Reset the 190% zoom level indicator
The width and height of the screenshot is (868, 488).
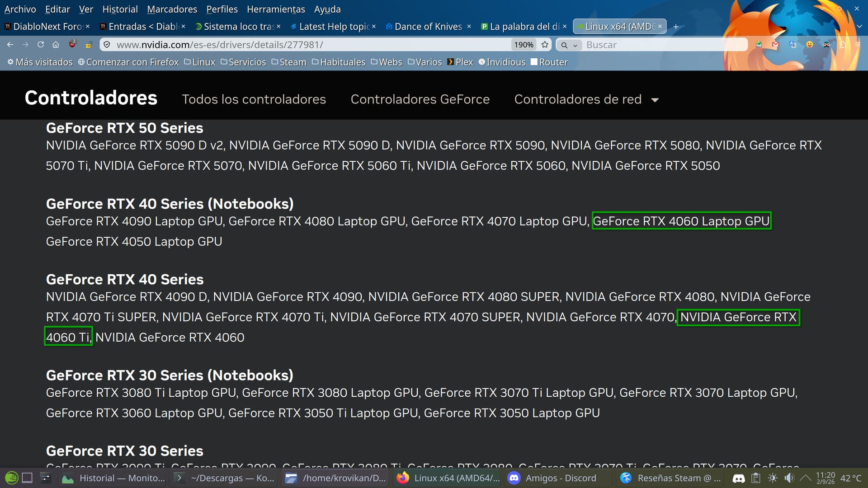pos(524,45)
